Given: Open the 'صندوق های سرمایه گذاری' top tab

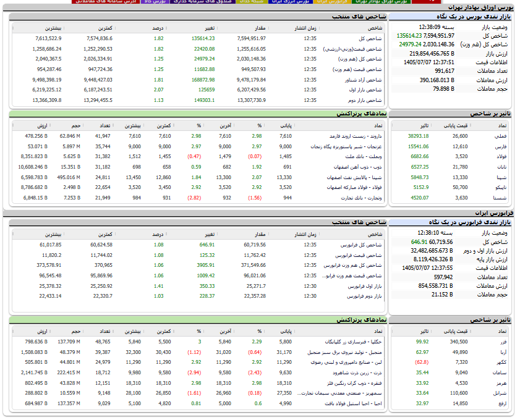Looking at the screenshot, I should coord(203,2).
